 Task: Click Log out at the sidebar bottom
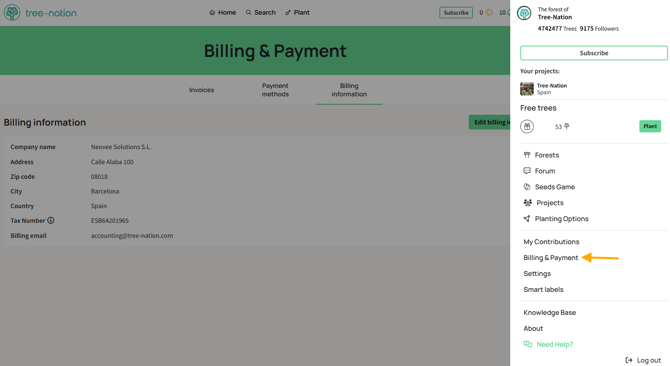point(649,360)
